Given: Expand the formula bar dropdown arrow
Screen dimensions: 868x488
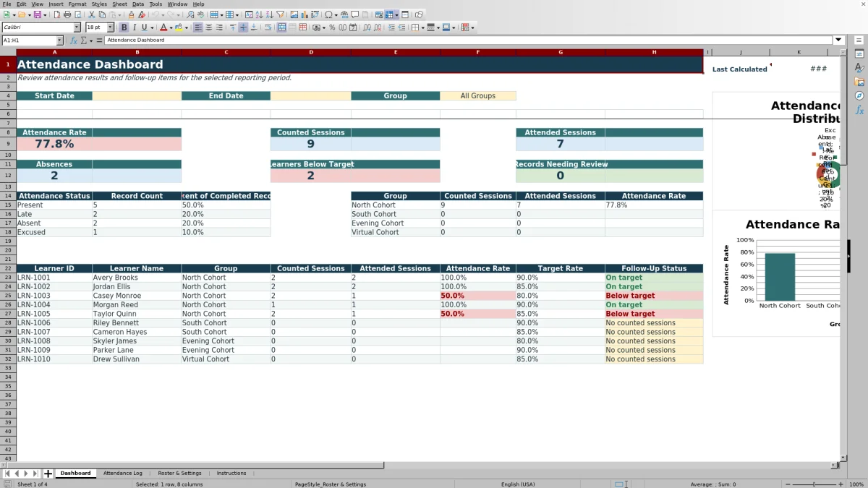Looking at the screenshot, I should (x=838, y=40).
